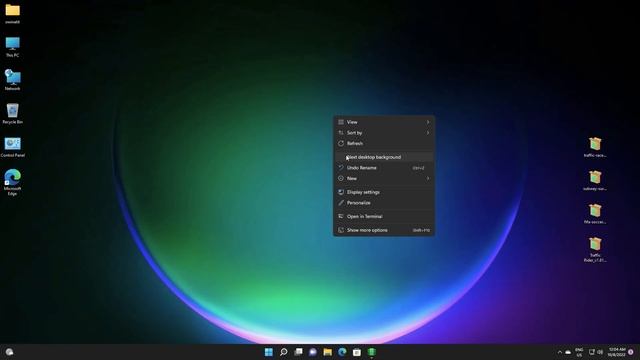
Task: Select Open in Terminal
Action: (384, 217)
